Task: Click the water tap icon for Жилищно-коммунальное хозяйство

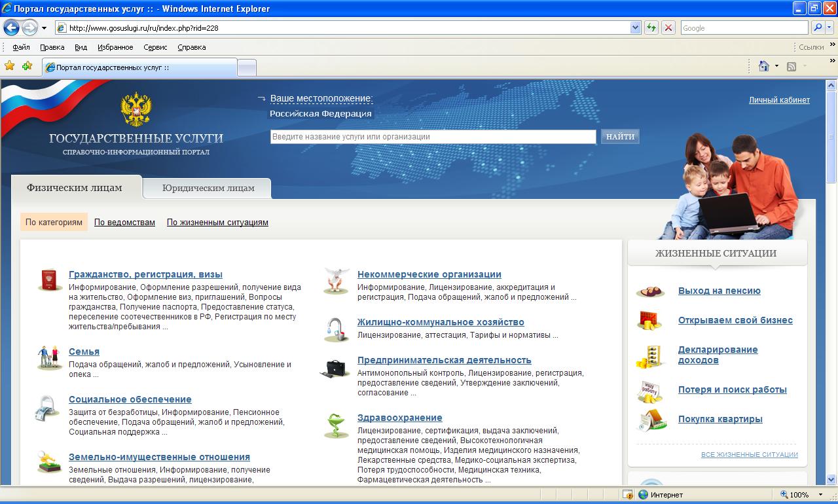Action: (x=336, y=329)
